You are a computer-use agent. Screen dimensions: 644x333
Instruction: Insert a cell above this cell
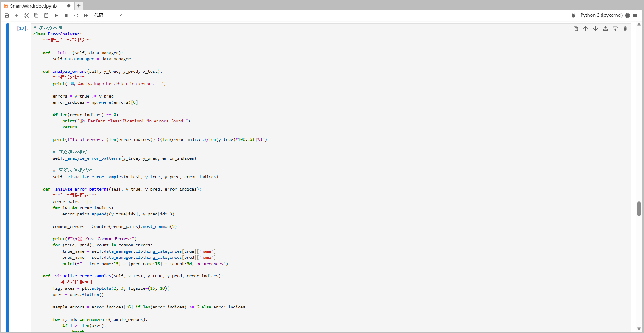pyautogui.click(x=605, y=28)
